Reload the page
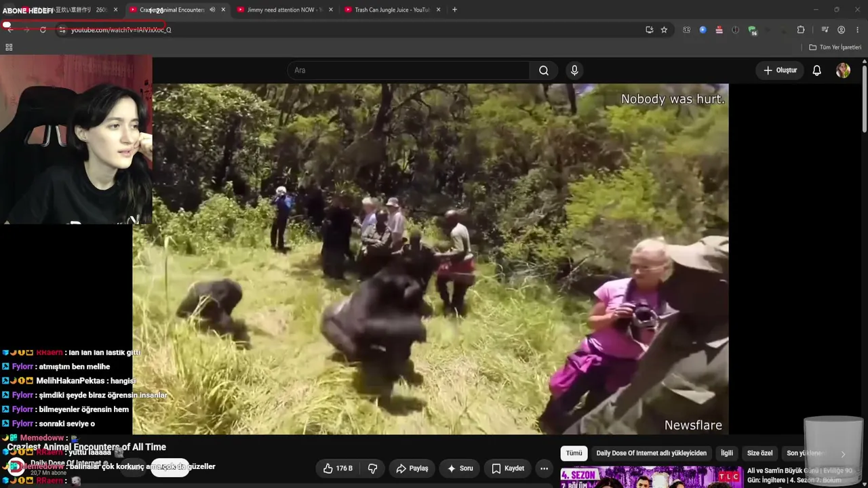 click(43, 30)
